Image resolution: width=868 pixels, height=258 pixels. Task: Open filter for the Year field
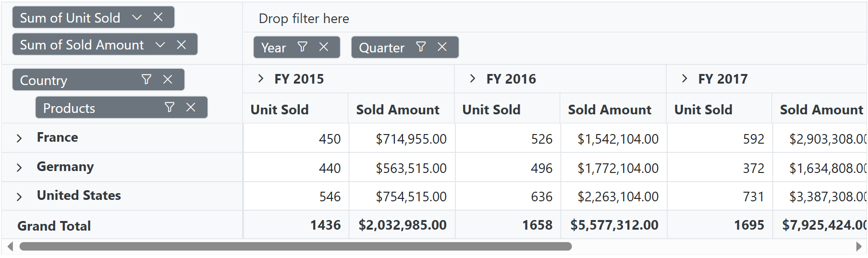303,47
